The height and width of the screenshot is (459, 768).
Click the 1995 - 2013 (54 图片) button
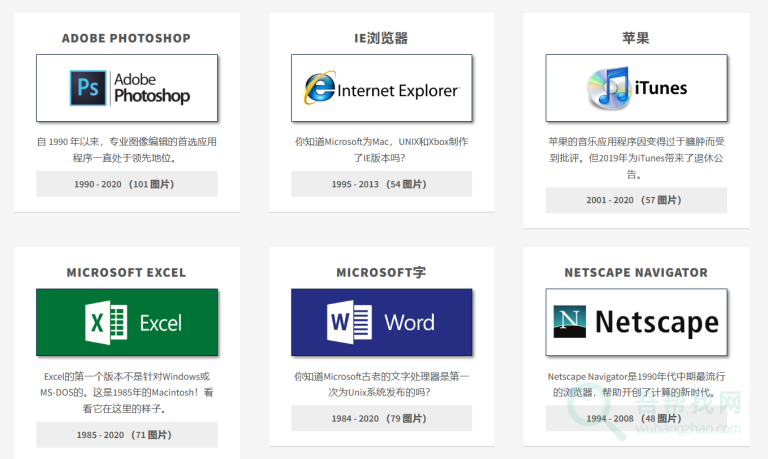[381, 184]
